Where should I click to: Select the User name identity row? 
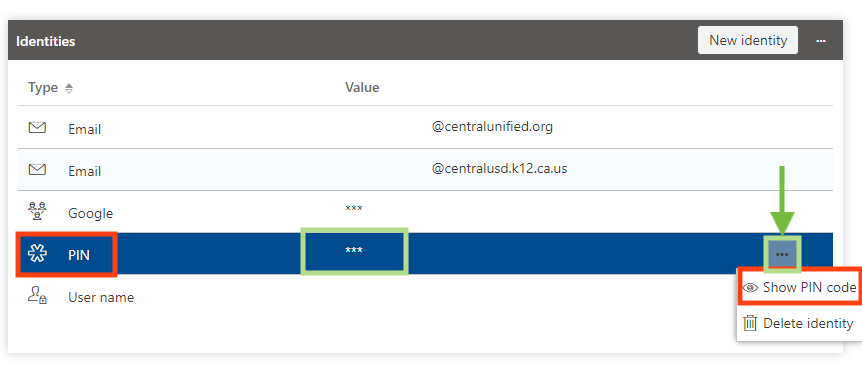point(425,296)
